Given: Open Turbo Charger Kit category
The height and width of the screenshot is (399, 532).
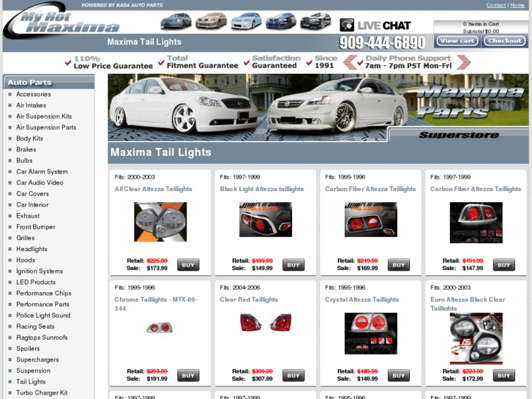Looking at the screenshot, I should (42, 393).
